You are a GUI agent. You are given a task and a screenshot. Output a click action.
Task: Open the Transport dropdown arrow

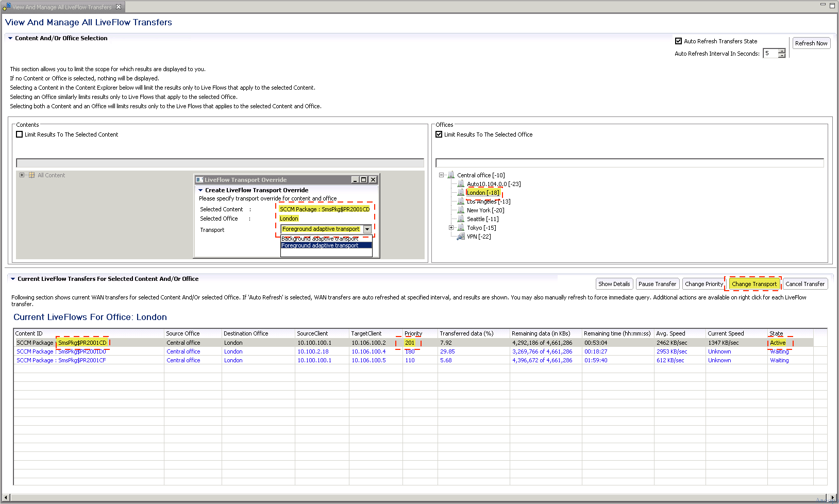tap(367, 229)
